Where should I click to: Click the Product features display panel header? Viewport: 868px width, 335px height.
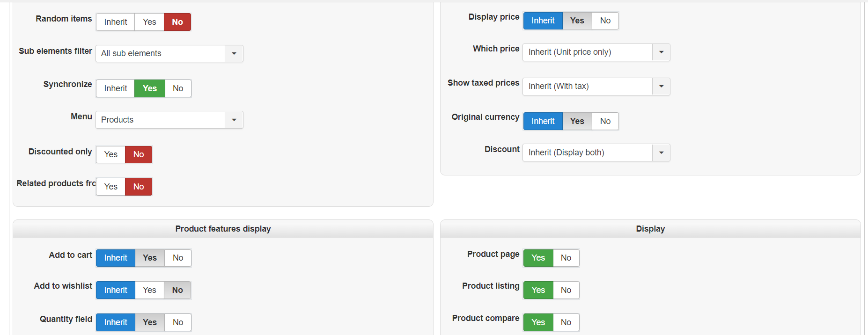click(x=223, y=229)
